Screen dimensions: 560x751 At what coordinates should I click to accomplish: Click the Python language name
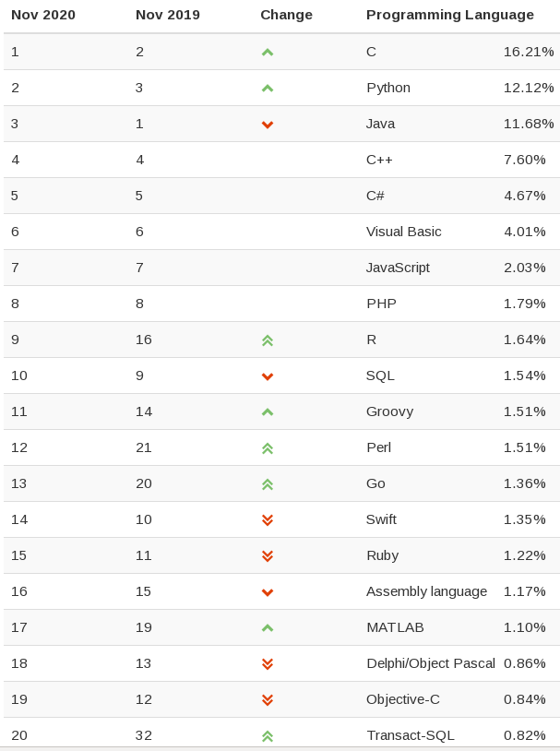pyautogui.click(x=388, y=88)
